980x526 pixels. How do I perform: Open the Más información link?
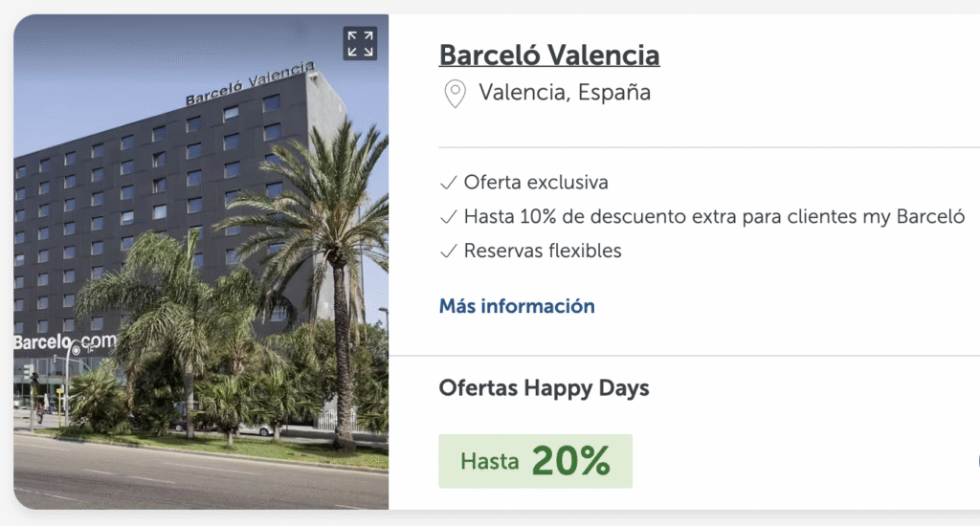pos(517,306)
